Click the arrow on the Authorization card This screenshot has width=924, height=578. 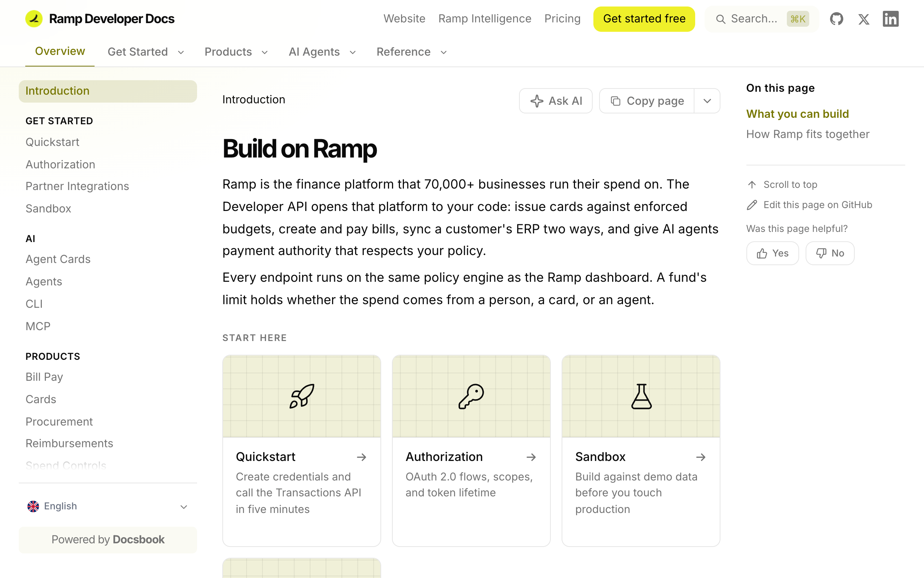click(531, 457)
